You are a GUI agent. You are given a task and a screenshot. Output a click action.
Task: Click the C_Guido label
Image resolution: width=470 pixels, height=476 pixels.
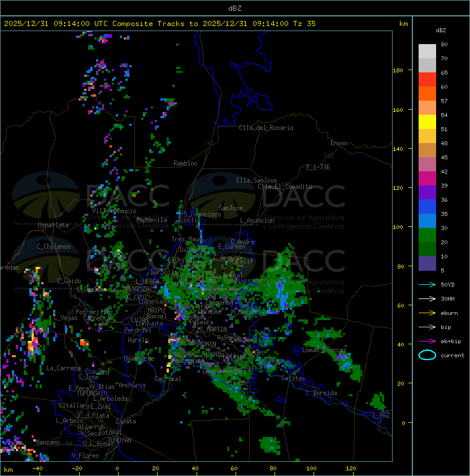(69, 281)
